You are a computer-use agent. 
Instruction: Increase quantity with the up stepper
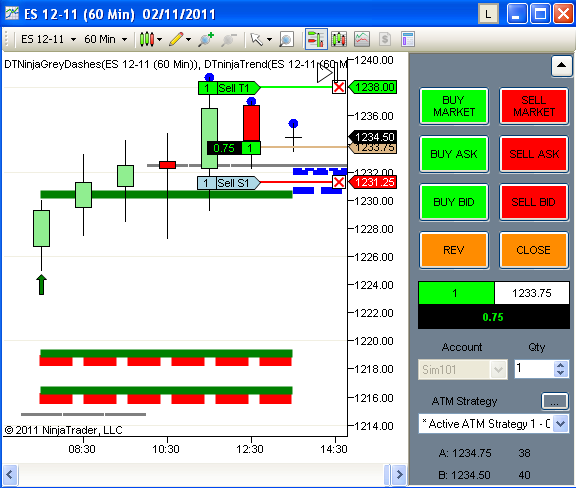coord(561,365)
